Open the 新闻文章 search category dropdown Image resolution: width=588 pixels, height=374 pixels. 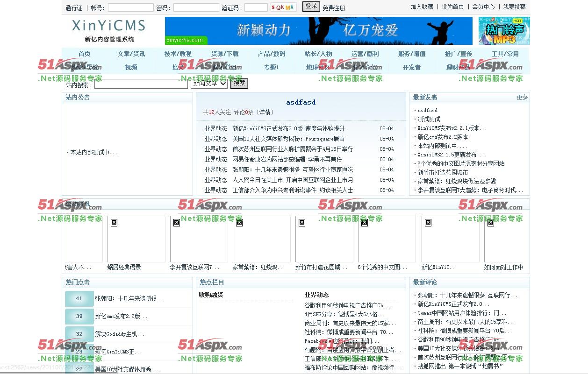(x=209, y=83)
